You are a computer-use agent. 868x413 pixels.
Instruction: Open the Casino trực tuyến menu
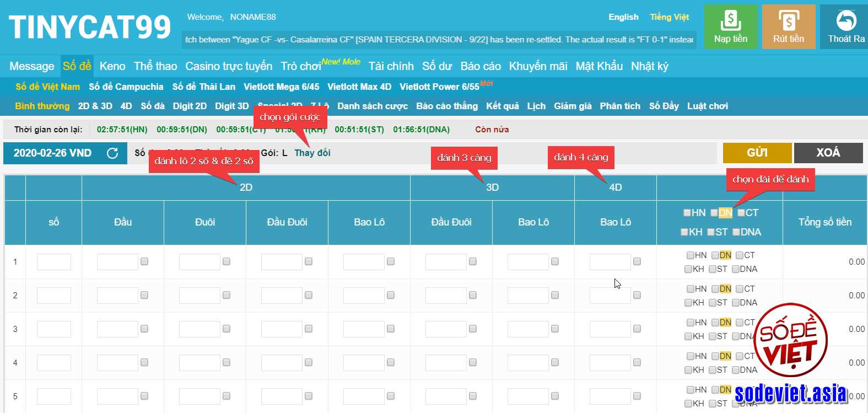click(229, 66)
